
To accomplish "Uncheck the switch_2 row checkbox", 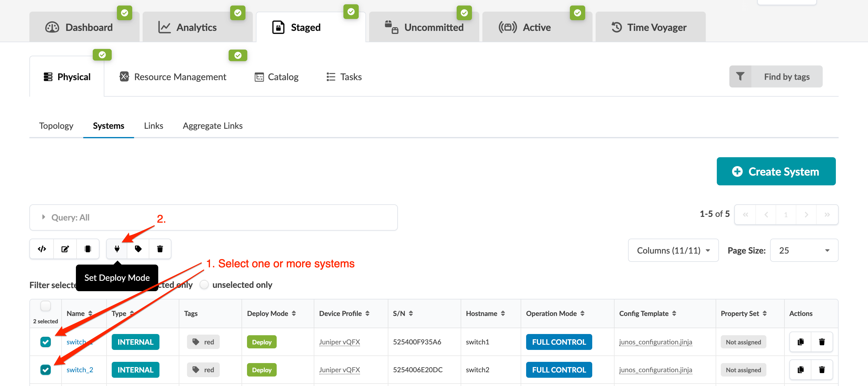I will coord(46,370).
